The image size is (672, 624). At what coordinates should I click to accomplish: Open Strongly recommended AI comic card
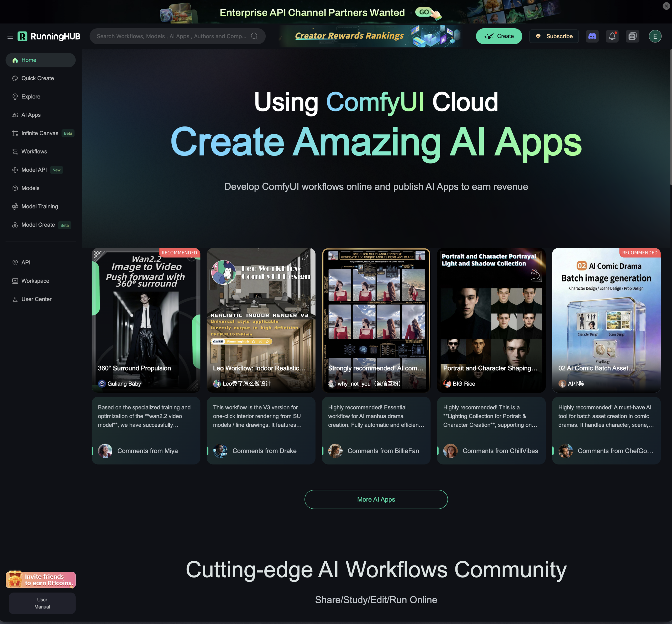tap(376, 320)
